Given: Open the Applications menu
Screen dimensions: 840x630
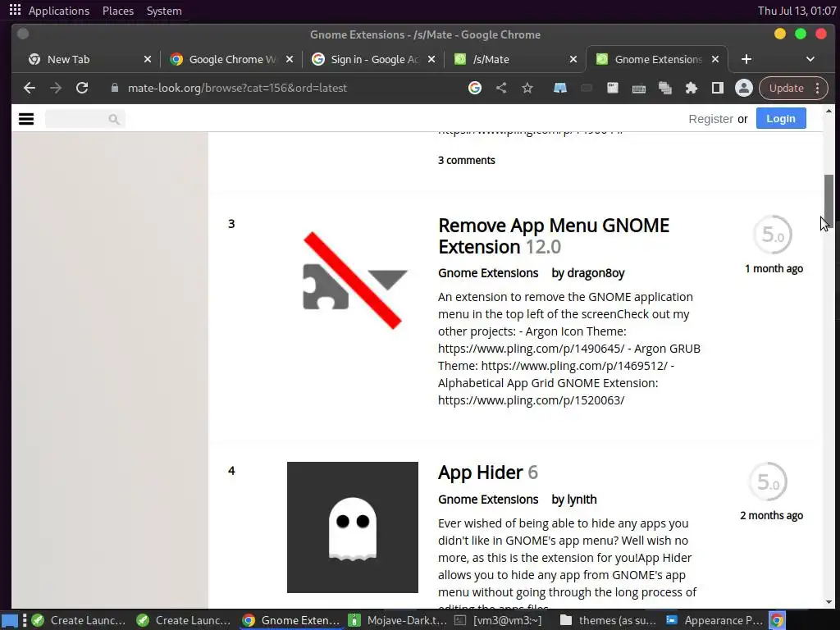Looking at the screenshot, I should 59,11.
